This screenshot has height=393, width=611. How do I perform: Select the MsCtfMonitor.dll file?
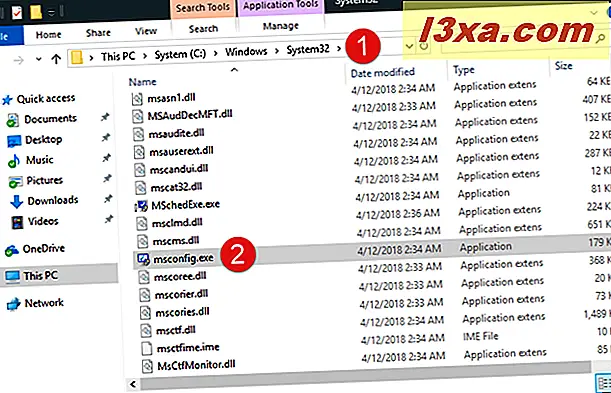tap(196, 365)
